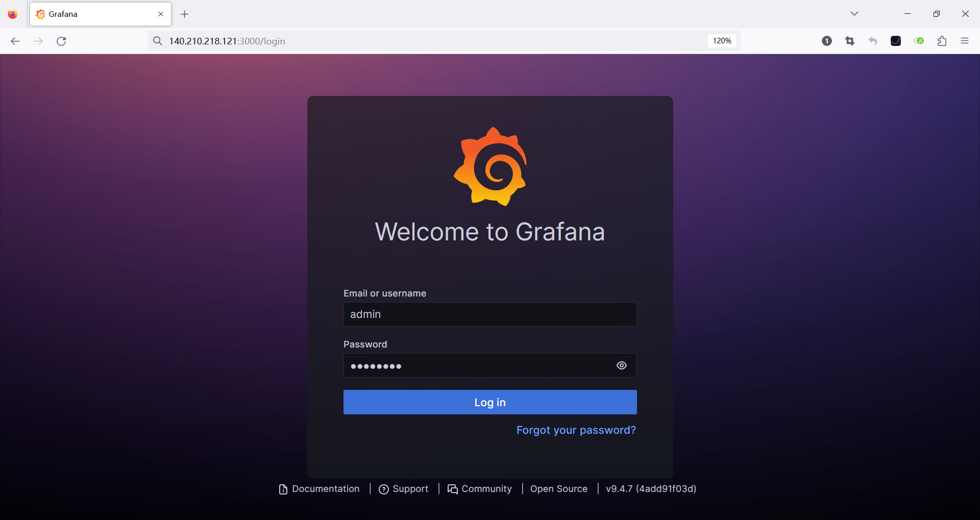Click the browser forward arrow
This screenshot has width=980, height=520.
[x=38, y=41]
